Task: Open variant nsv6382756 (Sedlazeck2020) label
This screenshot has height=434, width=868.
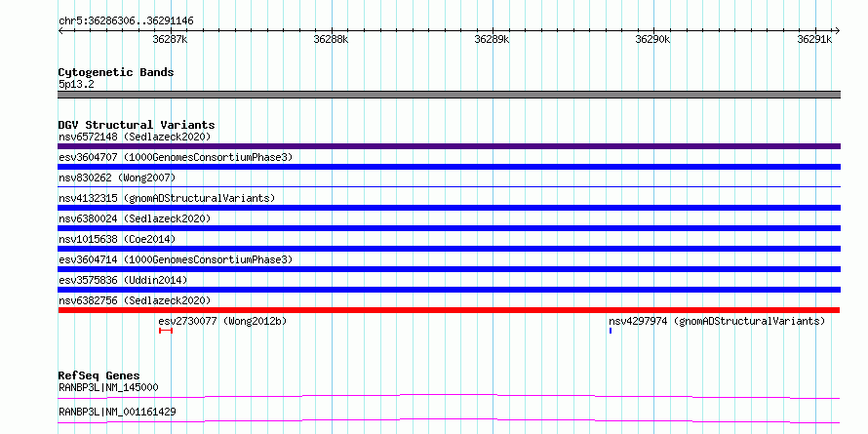Action: pos(135,300)
